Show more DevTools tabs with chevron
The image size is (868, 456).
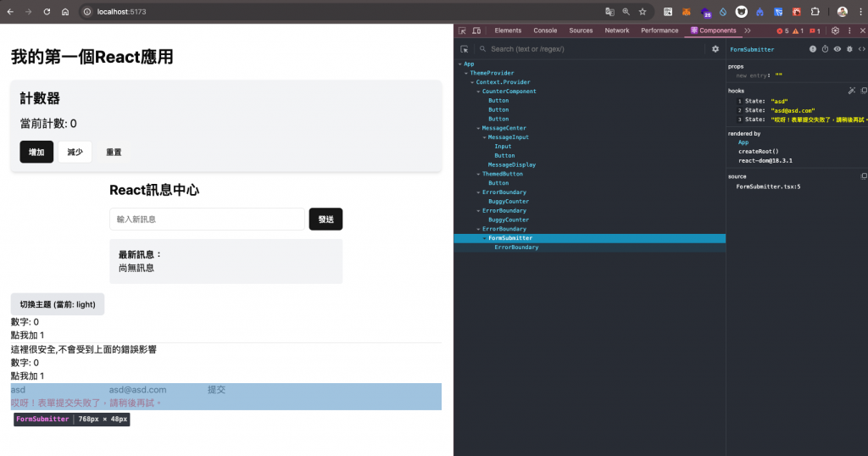[x=748, y=31]
